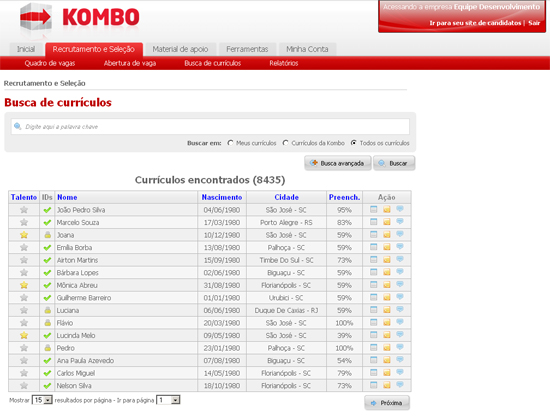This screenshot has width=550, height=416.
Task: Go to next page with Próxima
Action: 387,403
